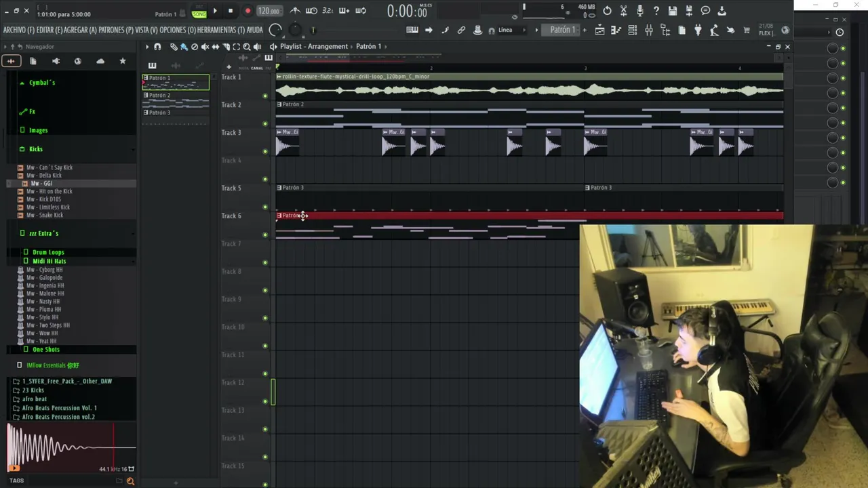
Task: Enable the playlist snap magnet
Action: point(157,46)
